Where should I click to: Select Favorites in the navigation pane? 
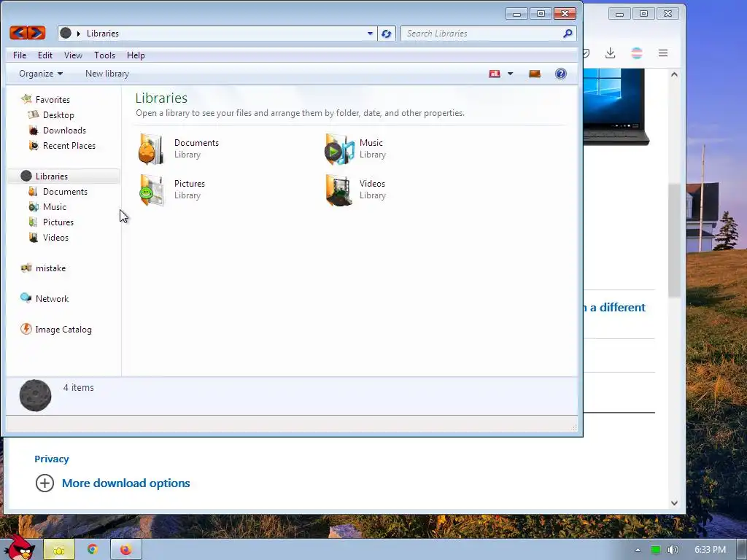coord(53,99)
